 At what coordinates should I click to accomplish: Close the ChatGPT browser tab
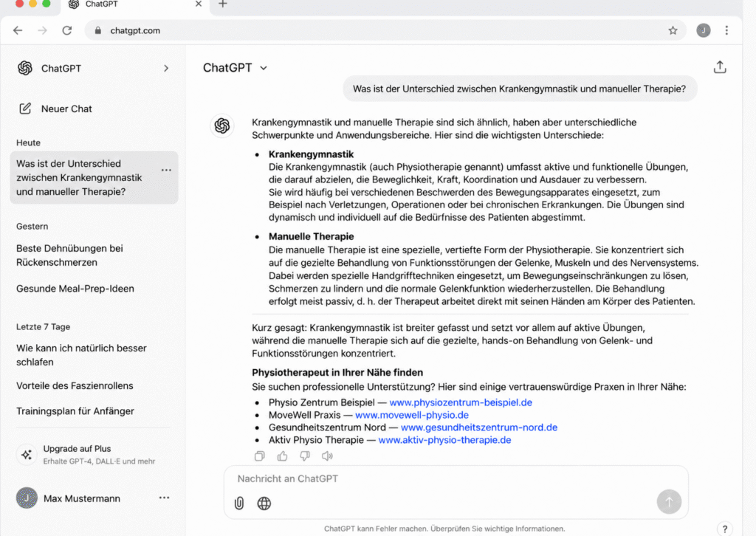[198, 4]
